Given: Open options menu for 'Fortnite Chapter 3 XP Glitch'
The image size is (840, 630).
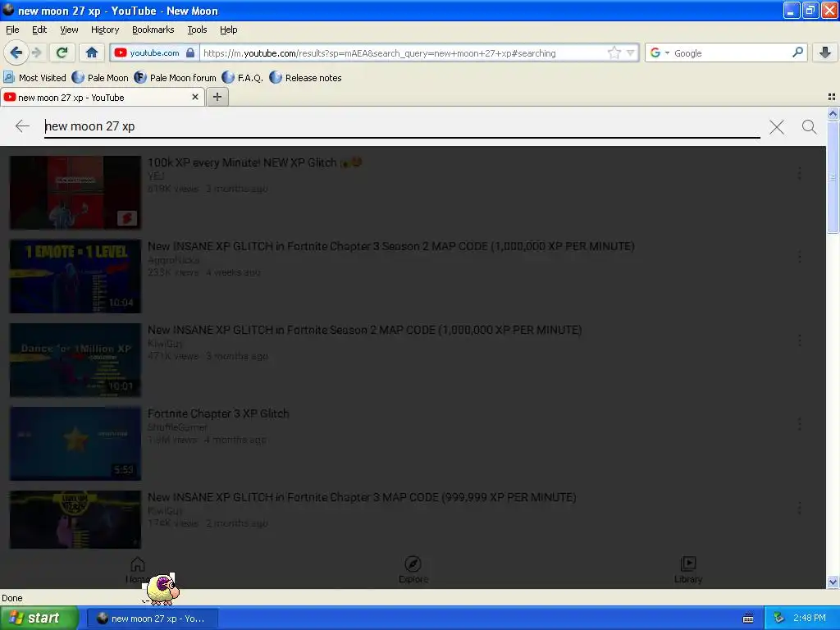Looking at the screenshot, I should coord(799,424).
